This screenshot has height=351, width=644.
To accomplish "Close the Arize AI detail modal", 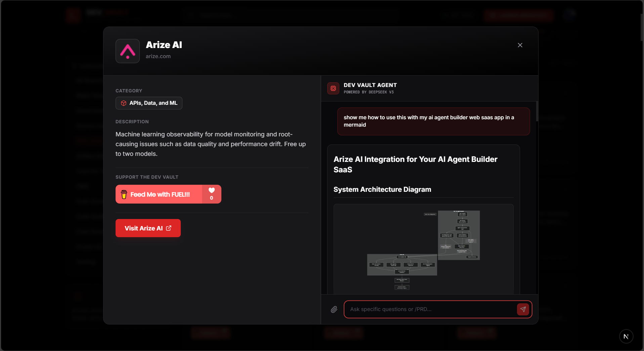I will tap(520, 45).
